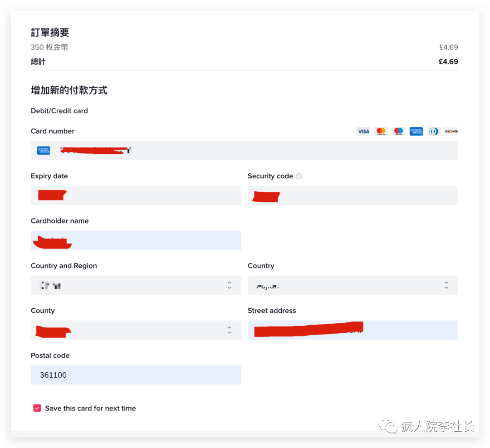Screen dimensions: 490x448
Task: Select the Cardholder name field
Action: (136, 240)
